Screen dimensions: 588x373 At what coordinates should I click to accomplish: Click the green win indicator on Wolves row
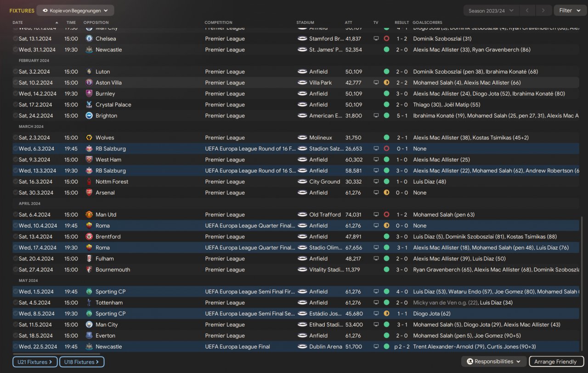(386, 138)
